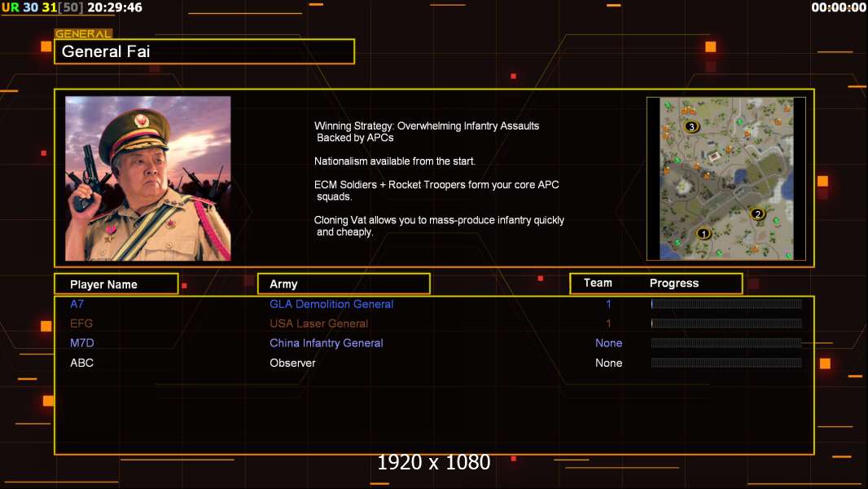Click the GLA Demolition General army entry

[x=331, y=304]
